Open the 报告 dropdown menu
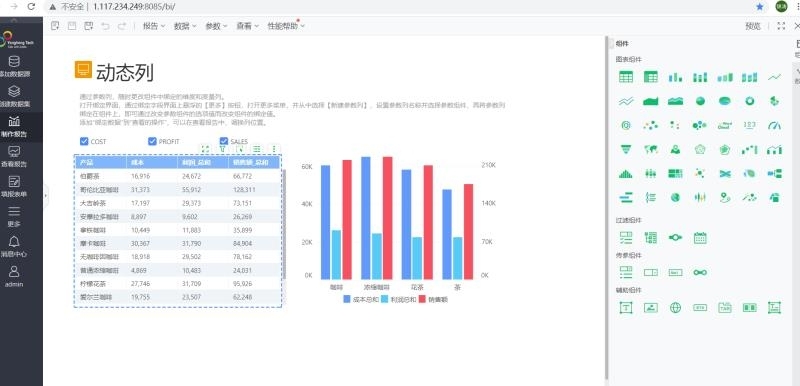 point(154,26)
